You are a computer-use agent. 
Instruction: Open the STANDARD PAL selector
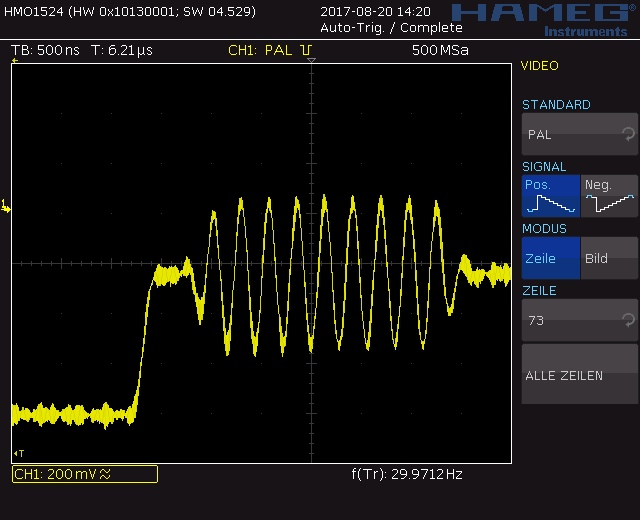click(x=579, y=134)
